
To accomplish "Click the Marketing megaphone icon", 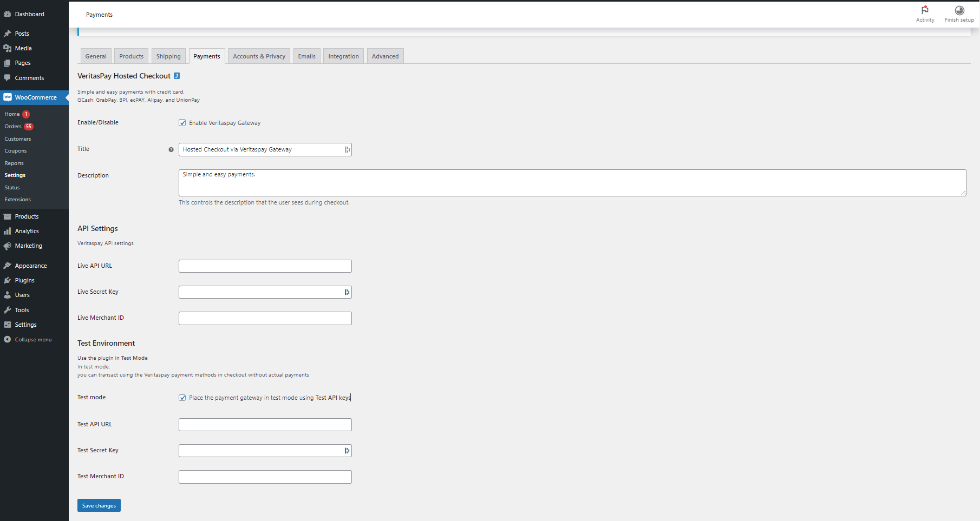I will [x=8, y=246].
